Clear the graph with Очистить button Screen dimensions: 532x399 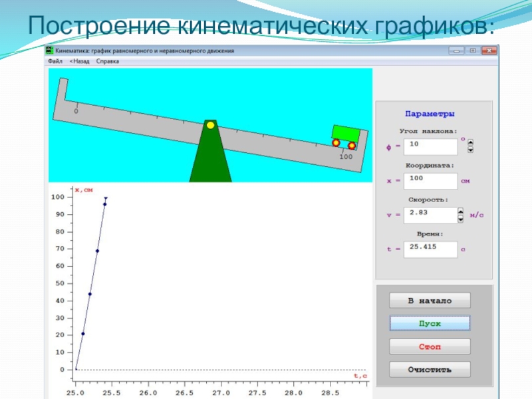430,370
